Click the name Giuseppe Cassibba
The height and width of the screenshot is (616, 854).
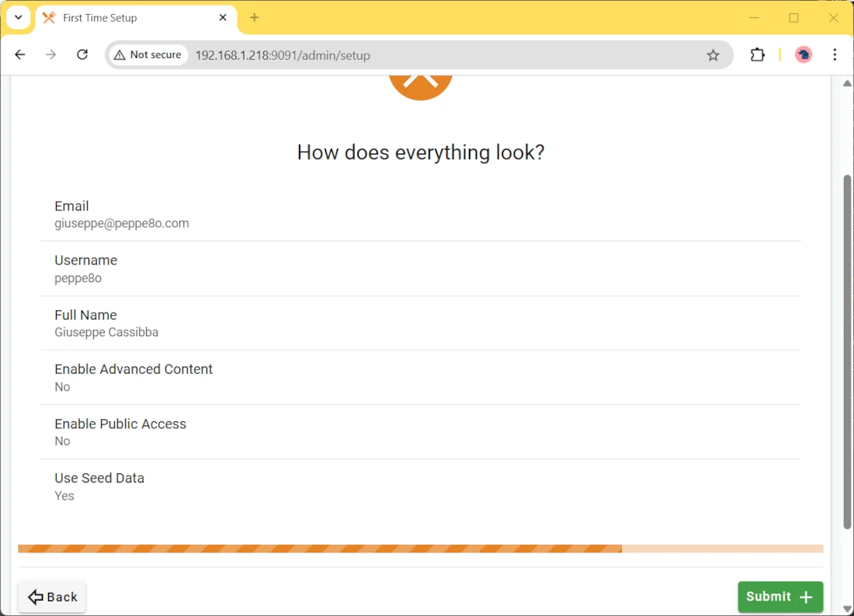(106, 332)
